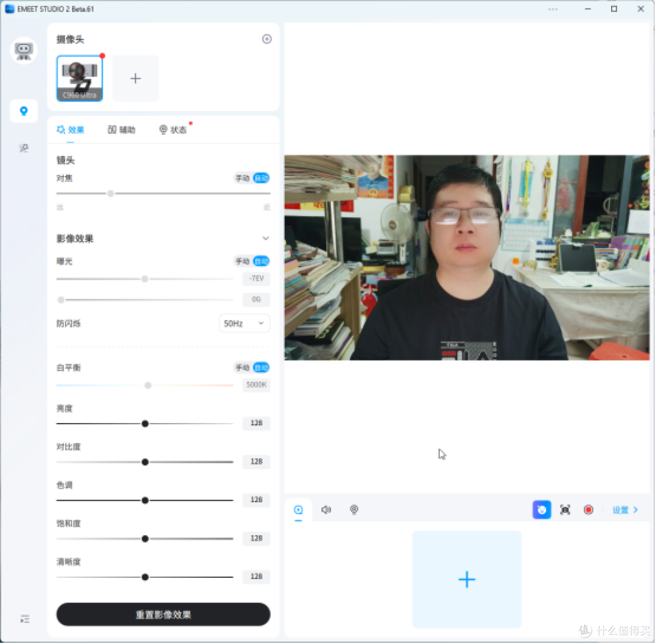Open the adjustments icon in left sidebar
656x644 pixels.
[24, 148]
